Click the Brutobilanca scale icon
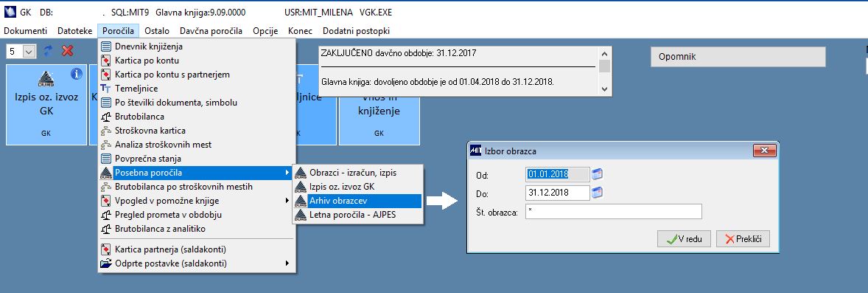Viewport: 868px width, 293px height. point(105,117)
